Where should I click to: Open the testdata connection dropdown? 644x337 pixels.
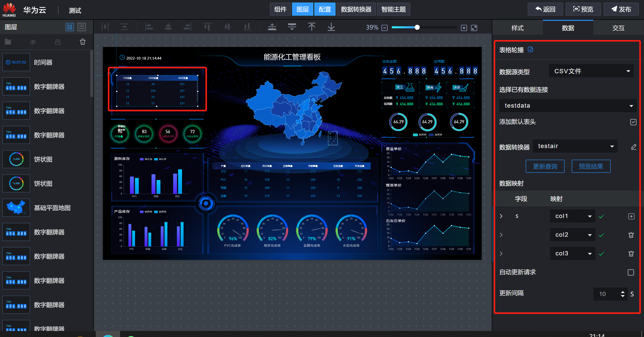click(568, 106)
